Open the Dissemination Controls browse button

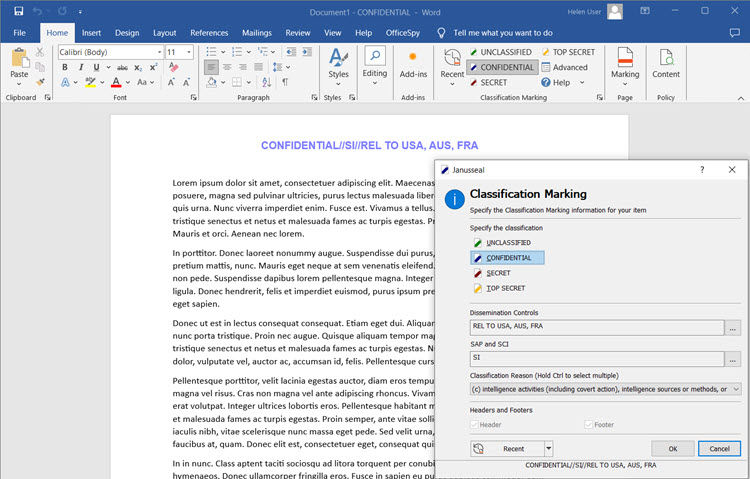tap(732, 328)
